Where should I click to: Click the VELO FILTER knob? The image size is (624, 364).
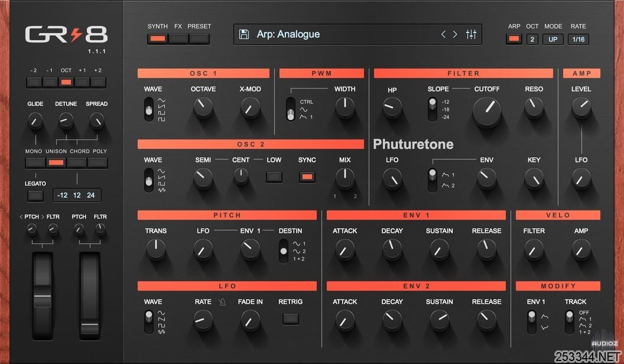point(534,249)
